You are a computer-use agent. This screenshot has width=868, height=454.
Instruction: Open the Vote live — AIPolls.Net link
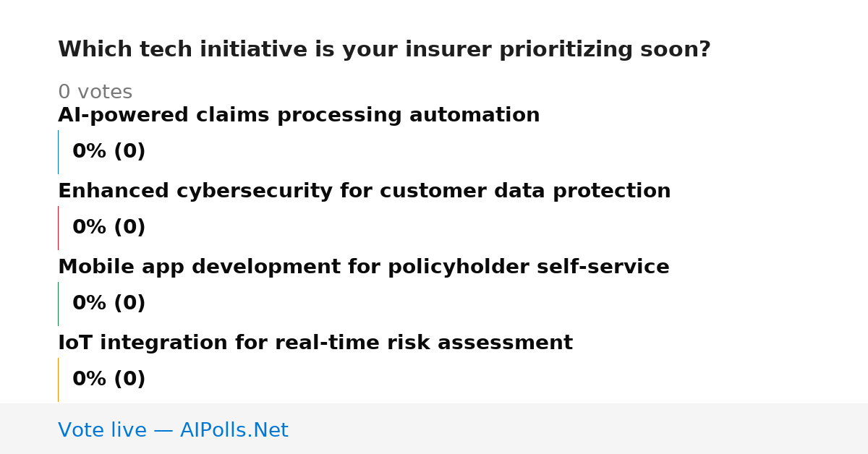173,430
